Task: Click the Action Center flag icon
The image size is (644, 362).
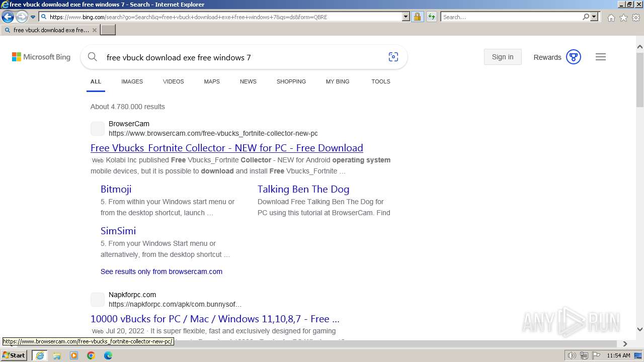Action: (596, 355)
